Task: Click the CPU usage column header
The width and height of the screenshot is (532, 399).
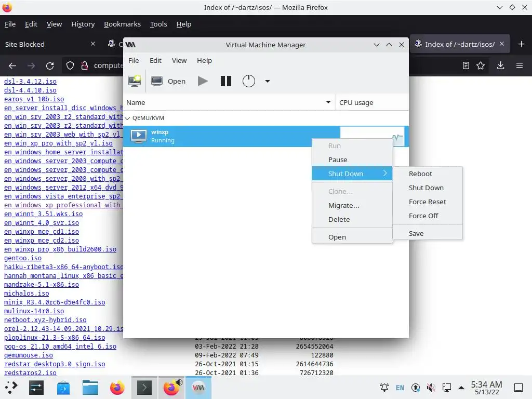Action: coord(372,102)
